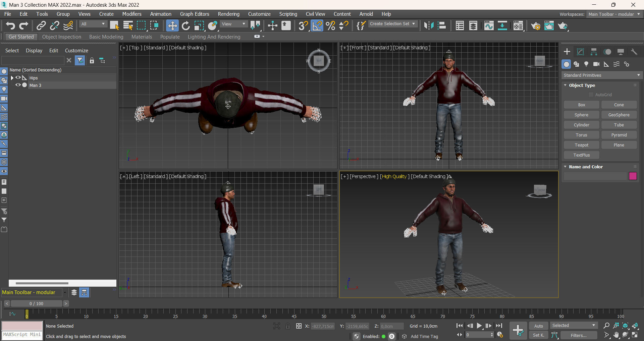Open the Create Selection Set dropdown
644x341 pixels.
tap(393, 24)
